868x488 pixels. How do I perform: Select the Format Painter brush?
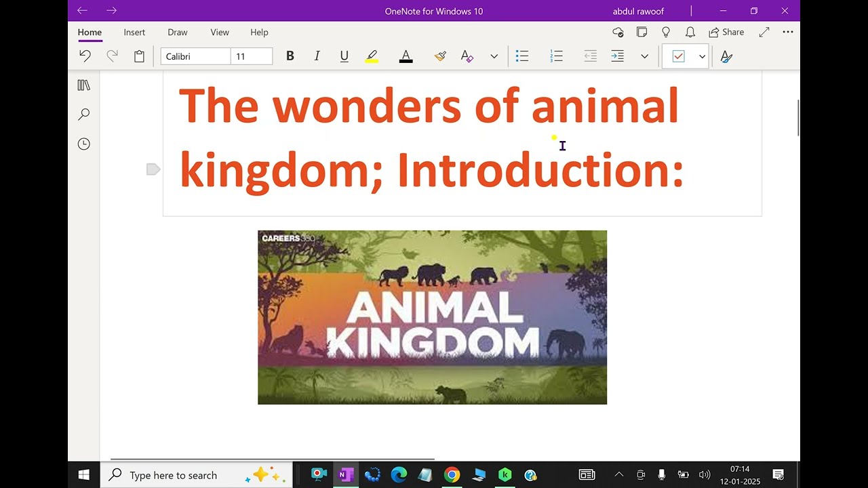point(440,56)
